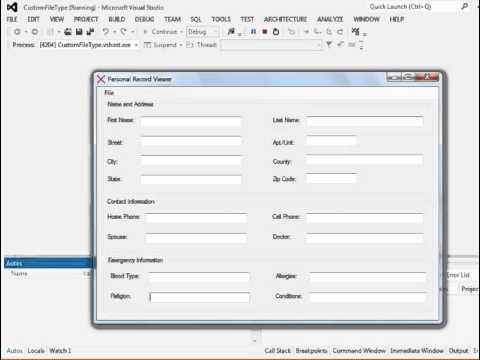Click the Conditions text field
Image resolution: width=480 pixels, height=360 pixels.
[368, 297]
